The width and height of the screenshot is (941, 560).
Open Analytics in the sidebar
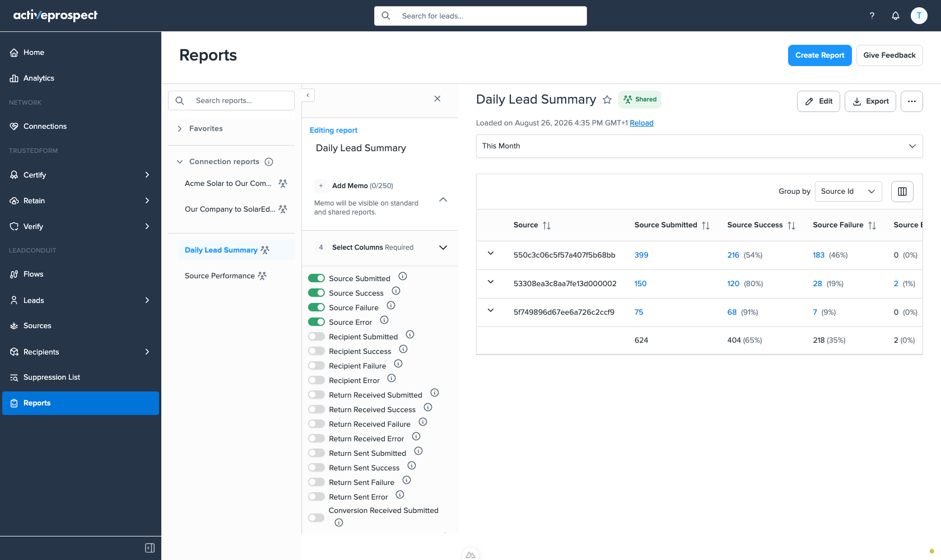click(81, 78)
